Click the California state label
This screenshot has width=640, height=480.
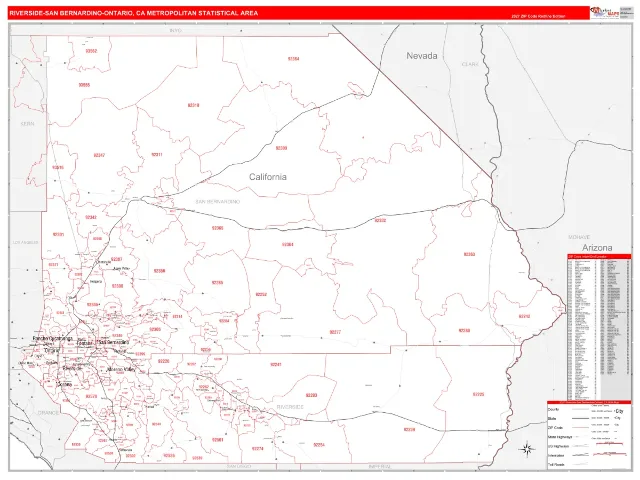(268, 177)
